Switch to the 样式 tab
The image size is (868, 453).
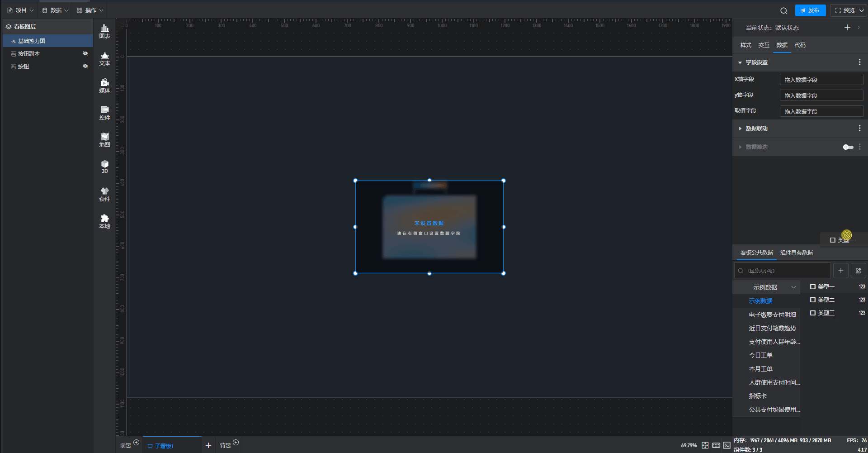coord(745,45)
